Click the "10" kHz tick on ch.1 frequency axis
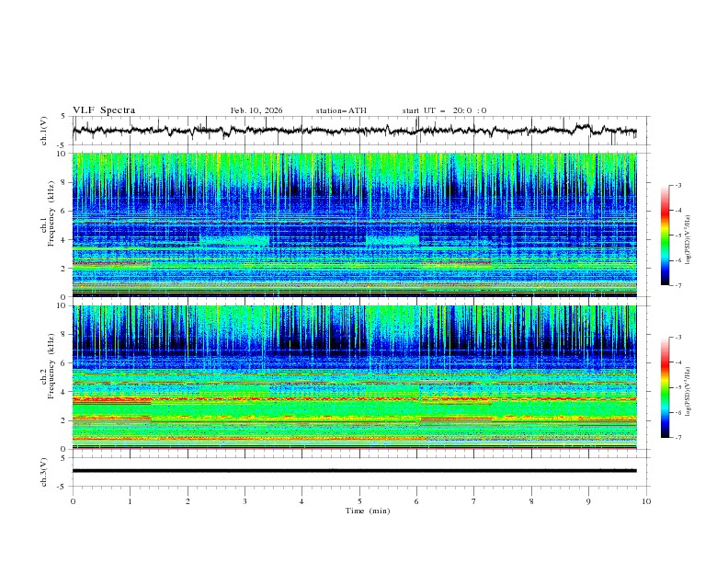This screenshot has width=728, height=563. pyautogui.click(x=63, y=154)
